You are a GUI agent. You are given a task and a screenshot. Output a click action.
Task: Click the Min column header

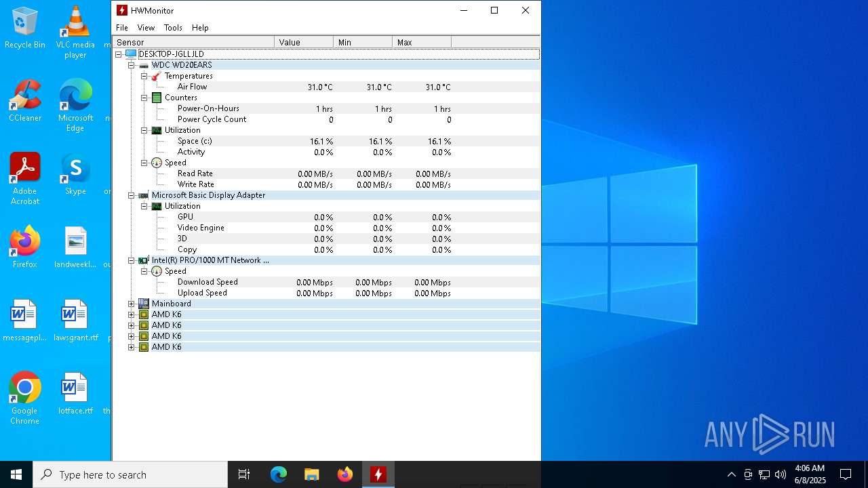(x=363, y=42)
